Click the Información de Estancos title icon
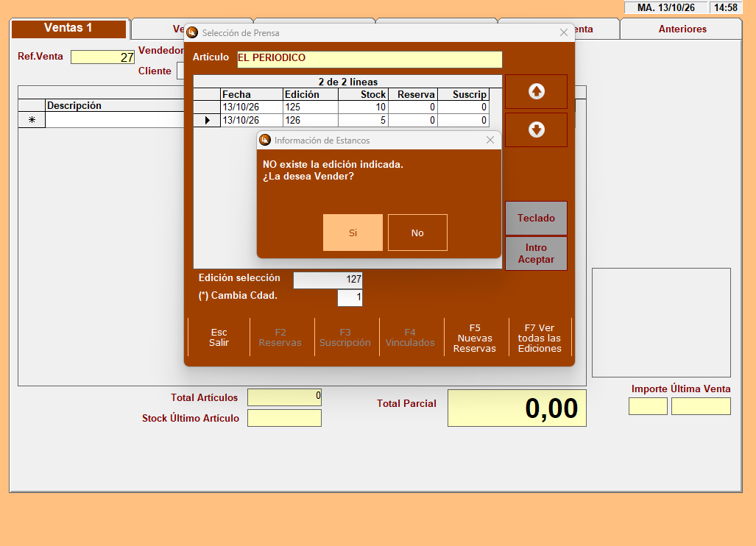This screenshot has width=756, height=546. [x=265, y=141]
